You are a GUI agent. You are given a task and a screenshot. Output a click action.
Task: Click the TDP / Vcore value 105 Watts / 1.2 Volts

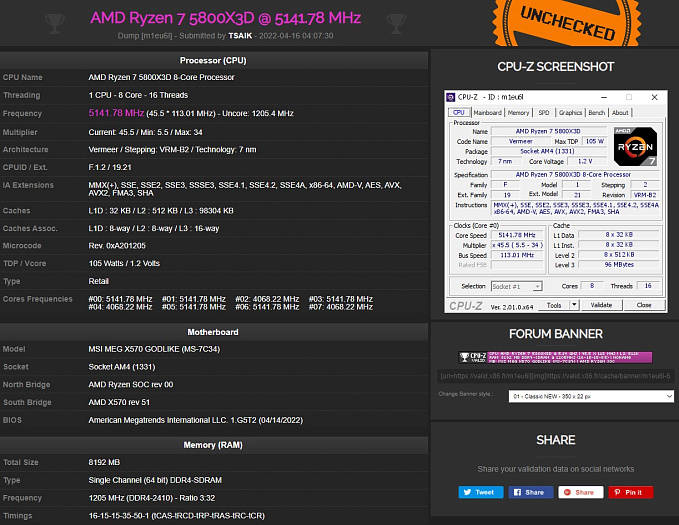coord(124,263)
